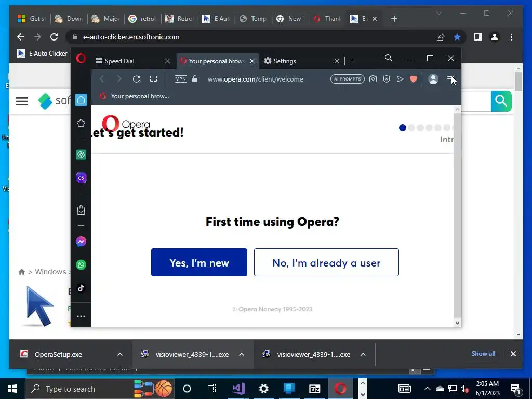Search tabs with Opera magnifier icon

pyautogui.click(x=389, y=58)
